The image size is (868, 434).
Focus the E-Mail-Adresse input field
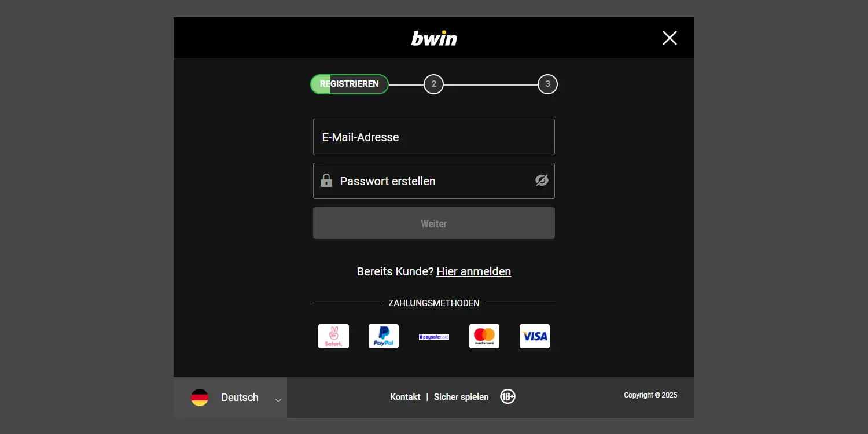[x=434, y=137]
